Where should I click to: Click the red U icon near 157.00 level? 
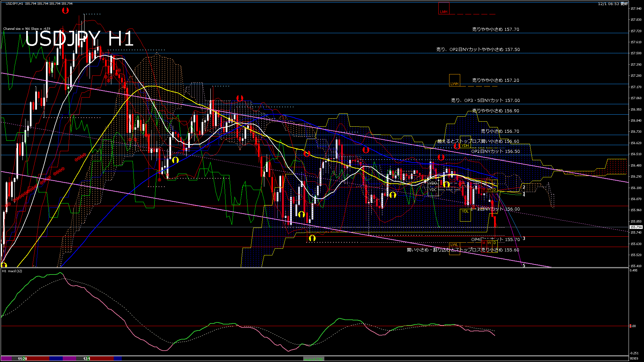pos(239,98)
